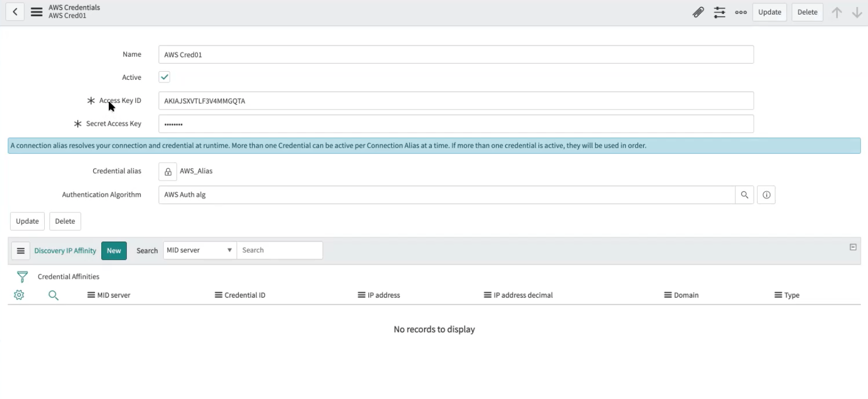The image size is (868, 399).
Task: Click Update button in the header
Action: [769, 12]
